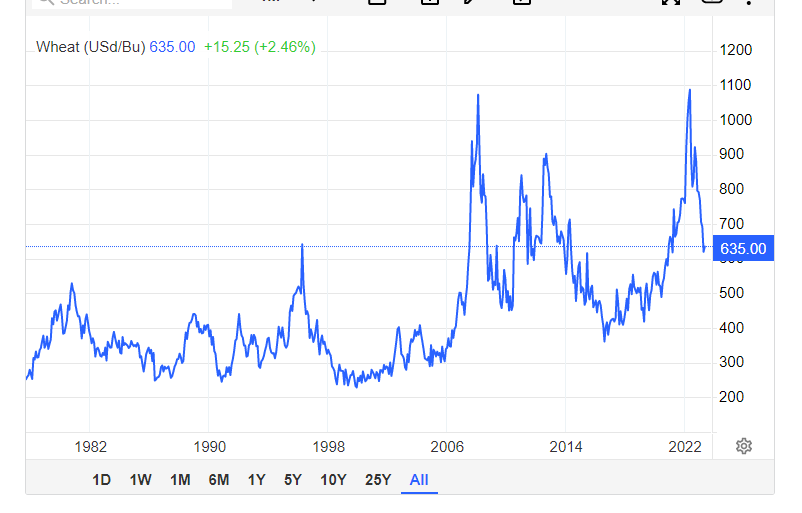
Task: Click the 1998 year axis label
Action: 328,447
